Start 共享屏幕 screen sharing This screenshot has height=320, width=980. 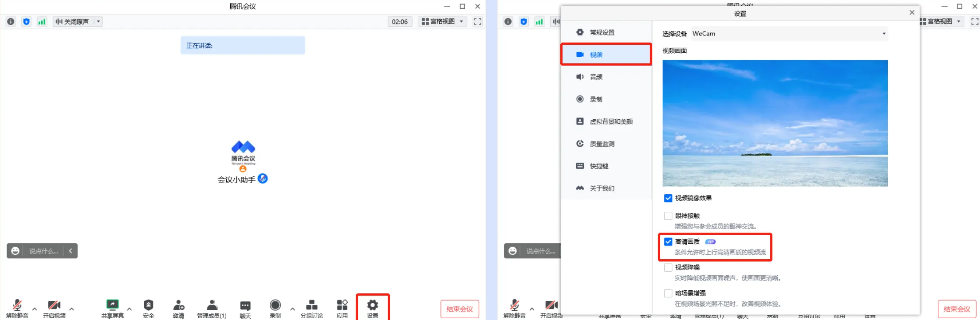click(x=112, y=309)
